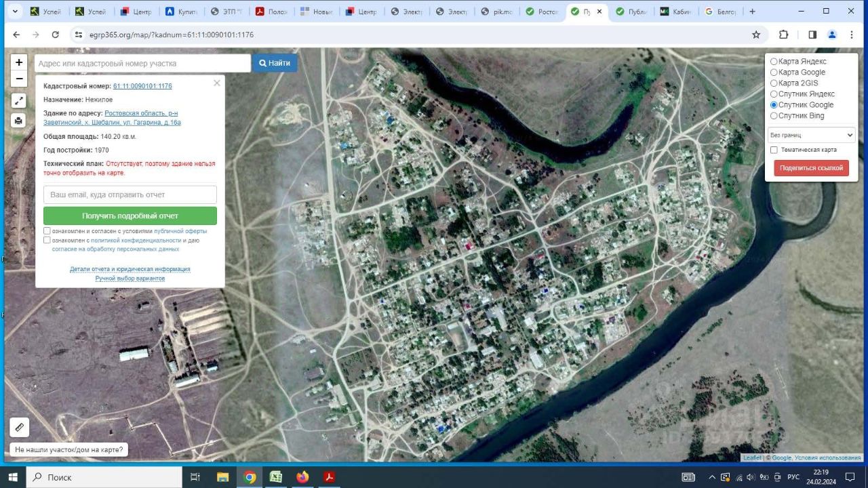Image resolution: width=868 pixels, height=488 pixels.
Task: Select Спутник Bing layer
Action: pyautogui.click(x=774, y=116)
